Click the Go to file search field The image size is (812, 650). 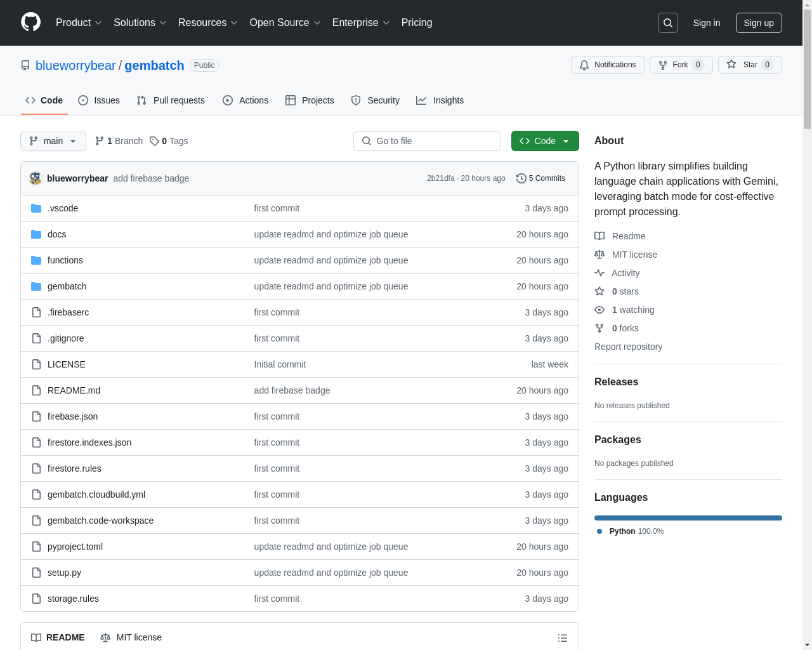[x=427, y=141]
